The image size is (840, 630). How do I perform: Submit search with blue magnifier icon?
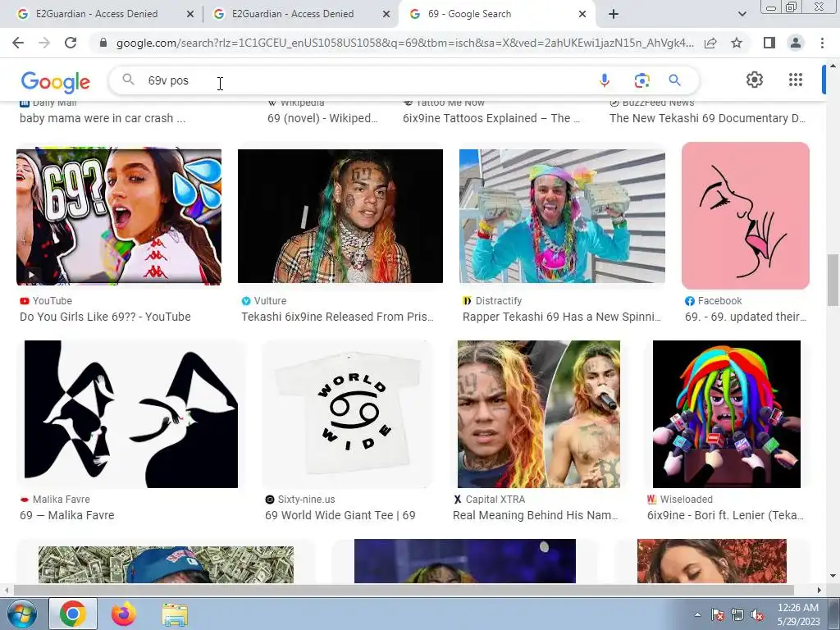click(x=675, y=80)
